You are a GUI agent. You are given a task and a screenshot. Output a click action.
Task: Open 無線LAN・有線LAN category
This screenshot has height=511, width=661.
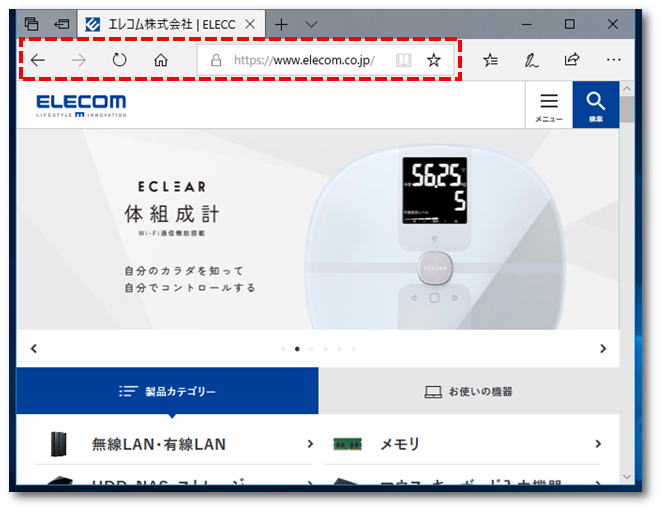click(174, 444)
